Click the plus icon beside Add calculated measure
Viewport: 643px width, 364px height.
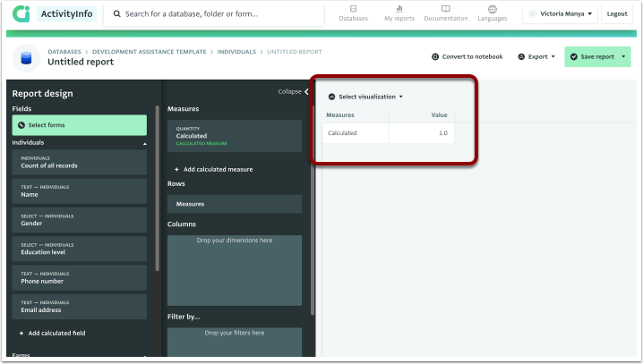pyautogui.click(x=176, y=170)
